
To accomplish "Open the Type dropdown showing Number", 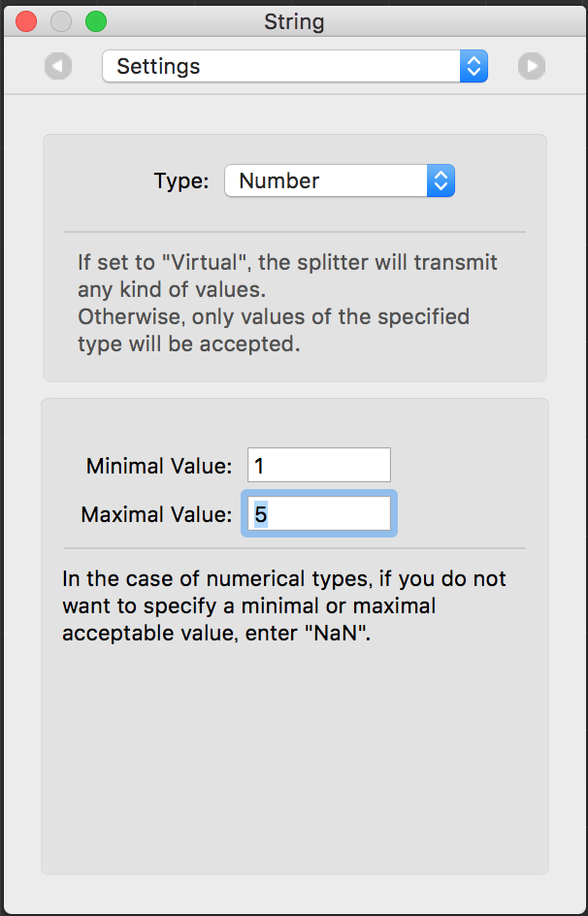I will [x=340, y=180].
